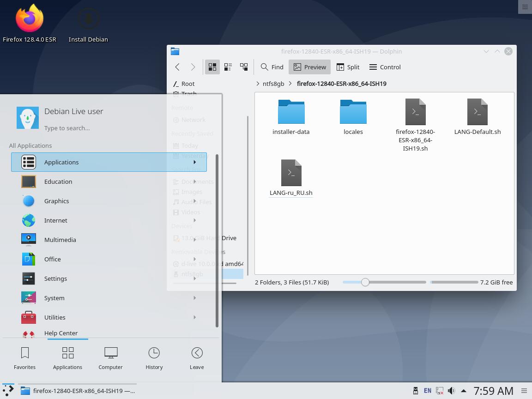This screenshot has width=532, height=399.
Task: Select the LANG-ru_RU.sh script file
Action: click(291, 178)
